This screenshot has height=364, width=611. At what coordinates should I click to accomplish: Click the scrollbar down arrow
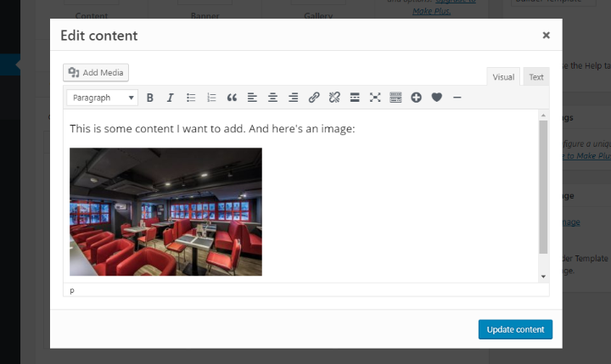coord(543,277)
